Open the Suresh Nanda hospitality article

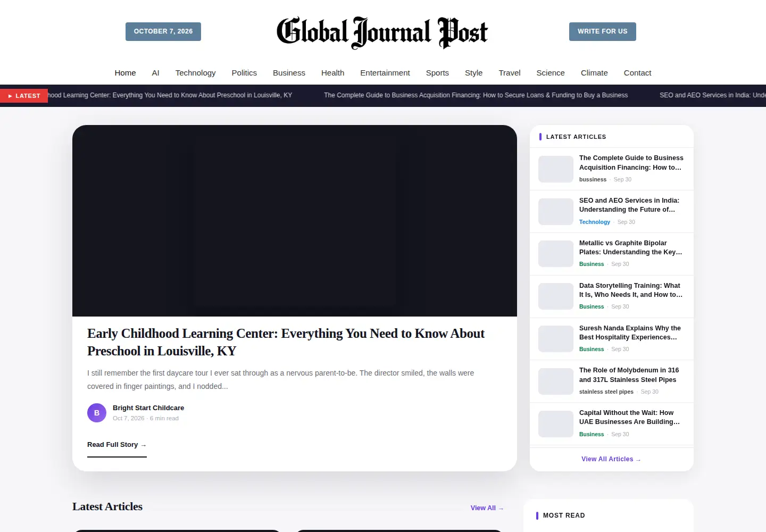(x=630, y=332)
